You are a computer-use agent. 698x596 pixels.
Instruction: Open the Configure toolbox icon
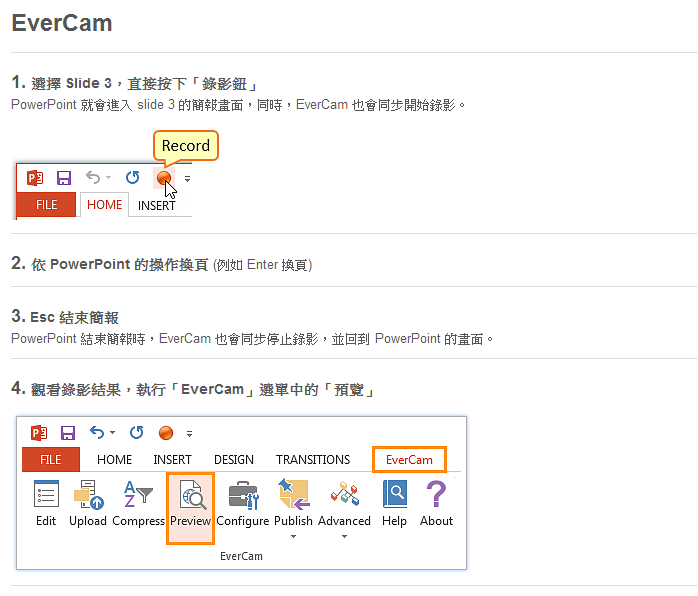243,496
